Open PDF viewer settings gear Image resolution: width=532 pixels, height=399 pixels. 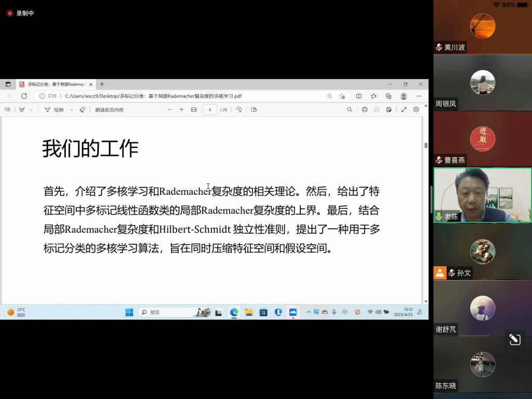[x=416, y=110]
